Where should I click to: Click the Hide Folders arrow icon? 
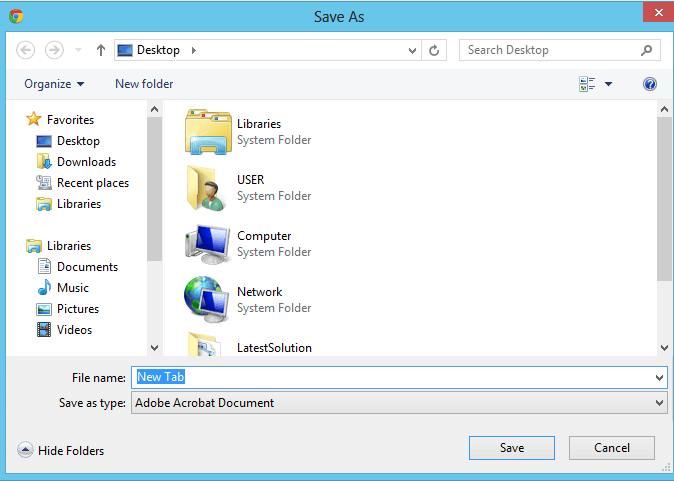[25, 450]
